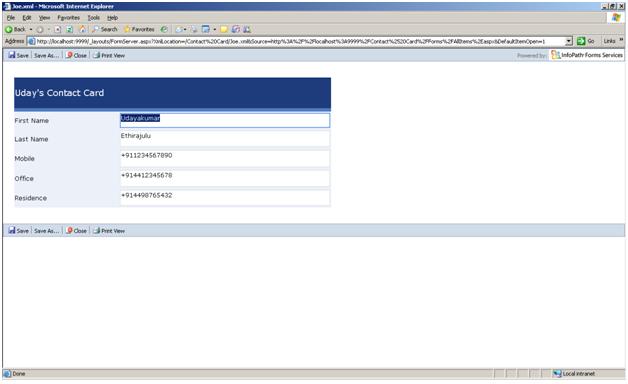The height and width of the screenshot is (384, 628).
Task: Click the "Uday's Contact Card" heading
Action: 59,93
